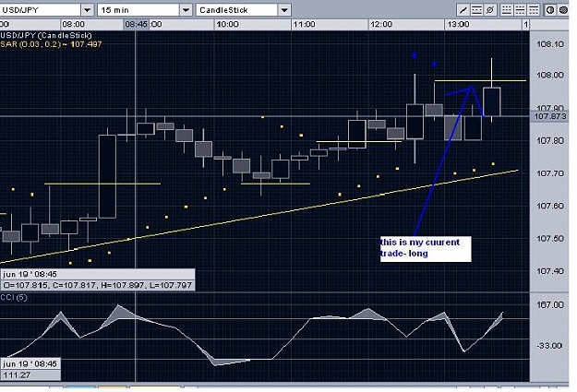Viewport: 577px width, 392px height.
Task: Click the 107.873 current price marker
Action: (549, 116)
